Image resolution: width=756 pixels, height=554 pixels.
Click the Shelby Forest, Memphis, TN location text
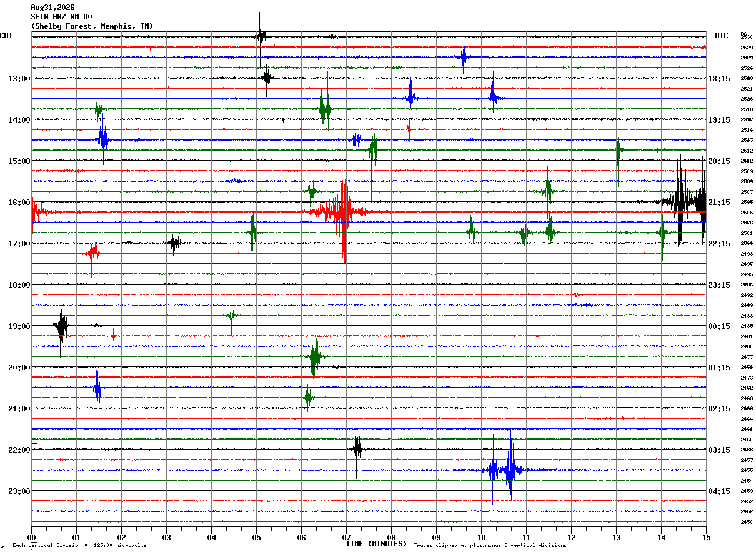point(92,26)
